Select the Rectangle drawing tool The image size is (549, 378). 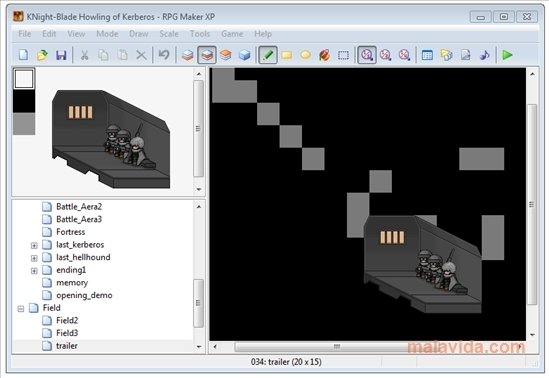287,55
